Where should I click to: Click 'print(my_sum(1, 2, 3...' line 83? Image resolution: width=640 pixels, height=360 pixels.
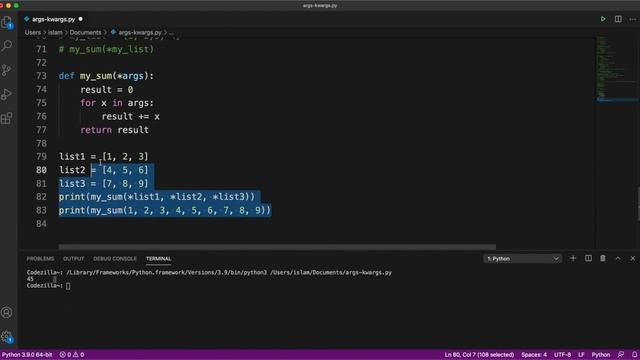pos(164,210)
